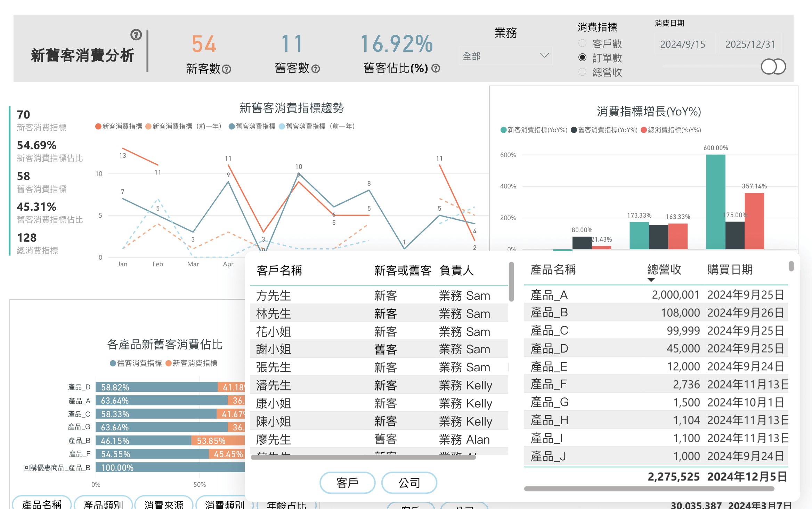Click help icon beside dashboard title
The width and height of the screenshot is (812, 509).
(136, 35)
